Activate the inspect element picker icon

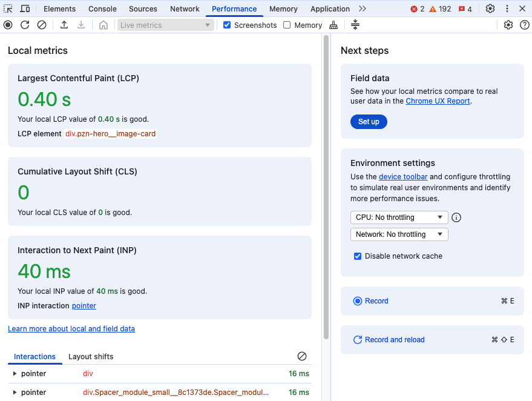pos(8,8)
